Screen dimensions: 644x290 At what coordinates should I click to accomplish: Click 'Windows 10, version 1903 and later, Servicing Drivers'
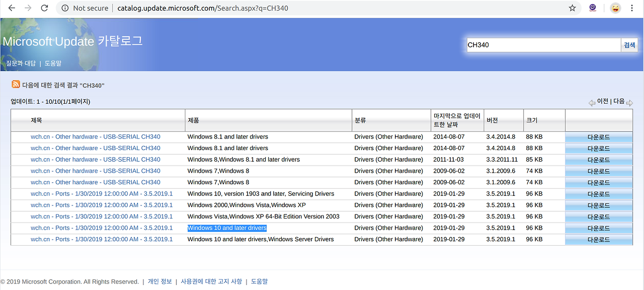[261, 193]
